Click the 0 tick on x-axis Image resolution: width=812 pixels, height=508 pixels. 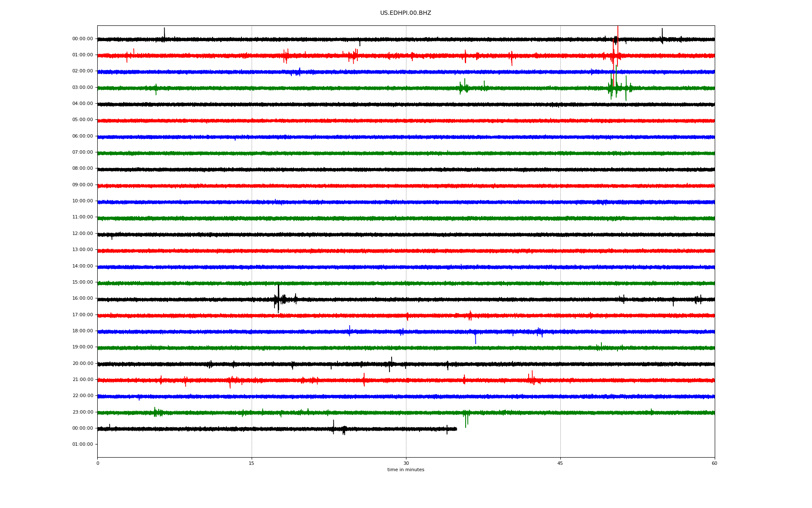[x=98, y=464]
